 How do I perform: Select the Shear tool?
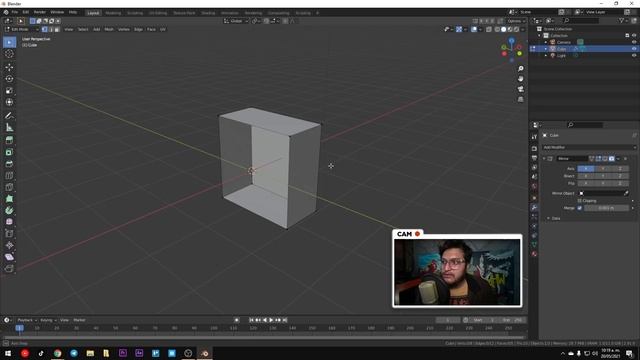pos(9,257)
